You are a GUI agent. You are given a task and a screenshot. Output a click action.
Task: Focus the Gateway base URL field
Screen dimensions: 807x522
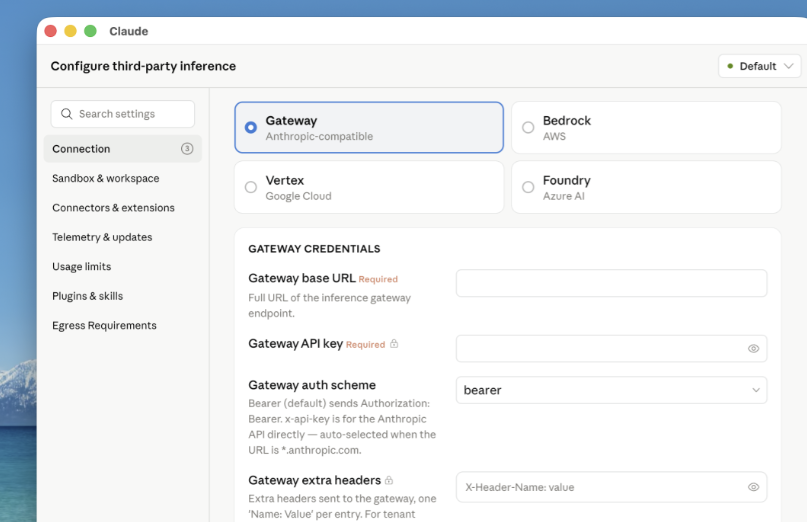(x=611, y=283)
